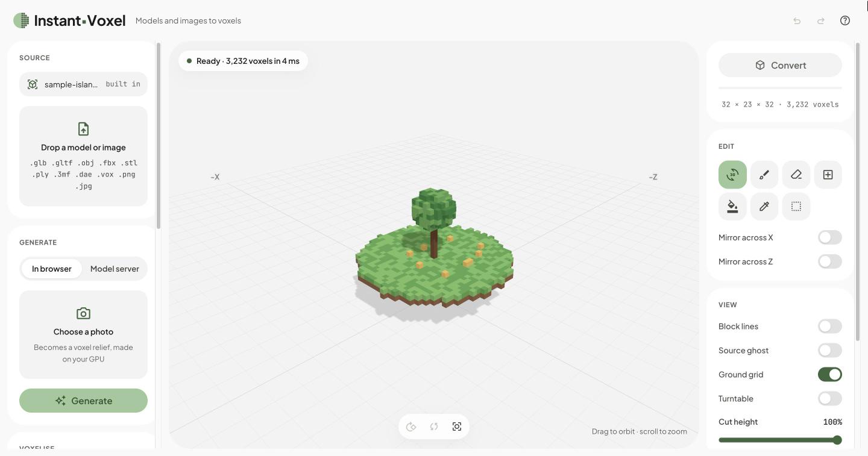
Task: Enable the Turntable switch
Action: 830,399
